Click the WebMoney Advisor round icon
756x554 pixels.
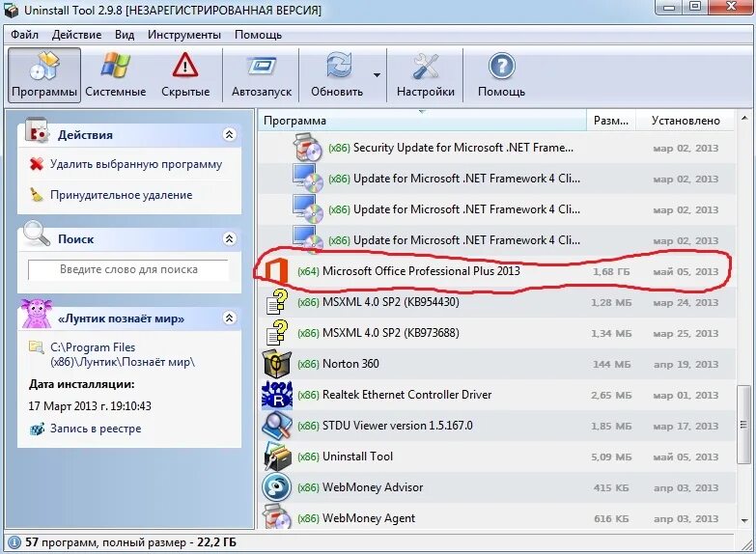[x=277, y=487]
